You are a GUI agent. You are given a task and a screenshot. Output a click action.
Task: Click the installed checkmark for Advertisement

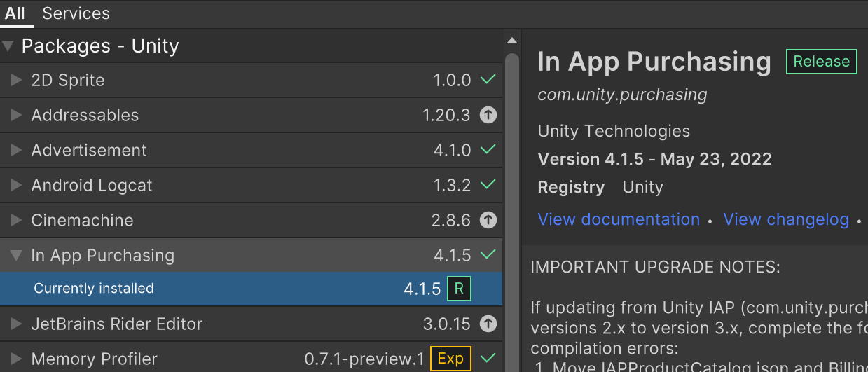[x=488, y=150]
